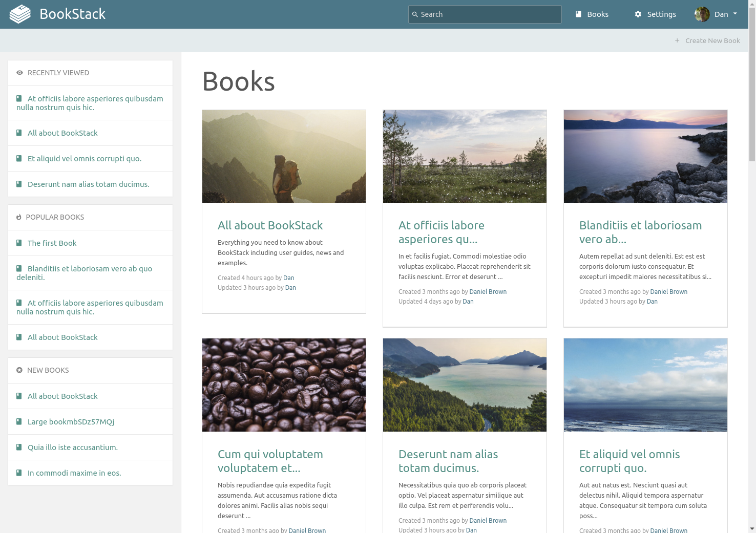
Task: Click book icon beside Recently Viewed 'All about BookStack'
Action: 19,133
